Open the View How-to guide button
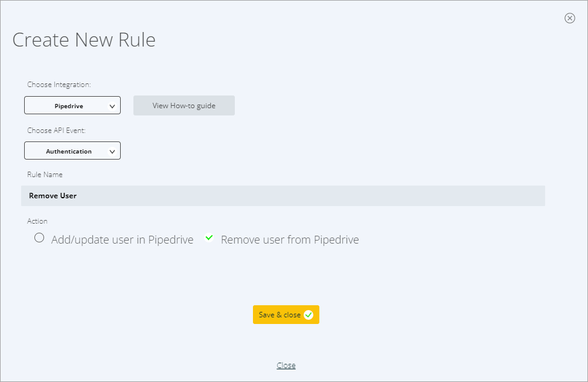 (184, 106)
